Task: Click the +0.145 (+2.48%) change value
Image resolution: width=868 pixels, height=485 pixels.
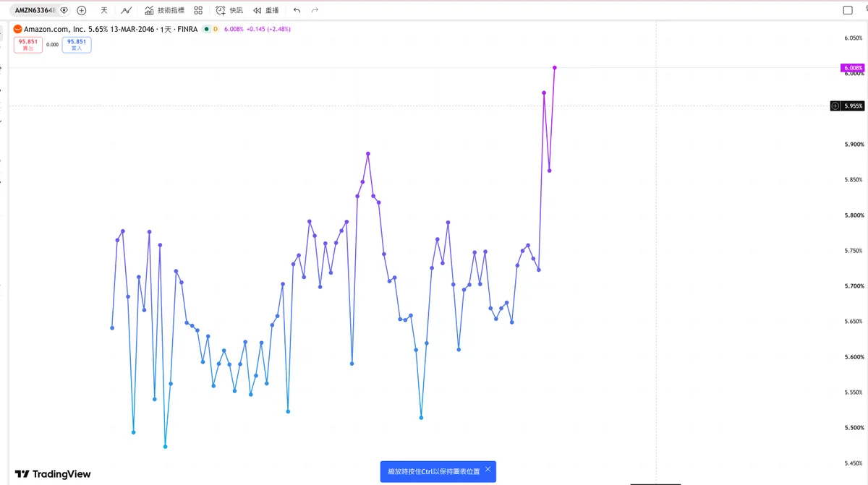Action: point(268,29)
